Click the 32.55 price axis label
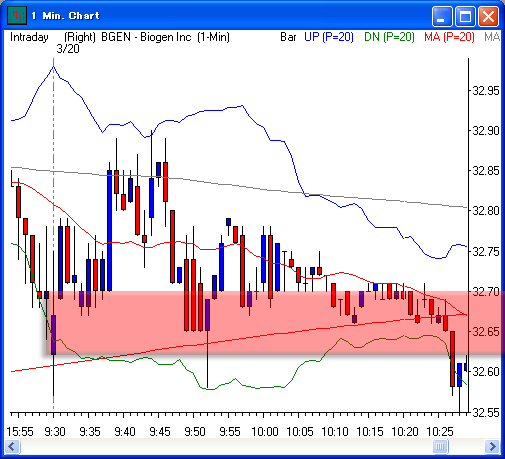Image resolution: width=505 pixels, height=459 pixels. tap(486, 413)
